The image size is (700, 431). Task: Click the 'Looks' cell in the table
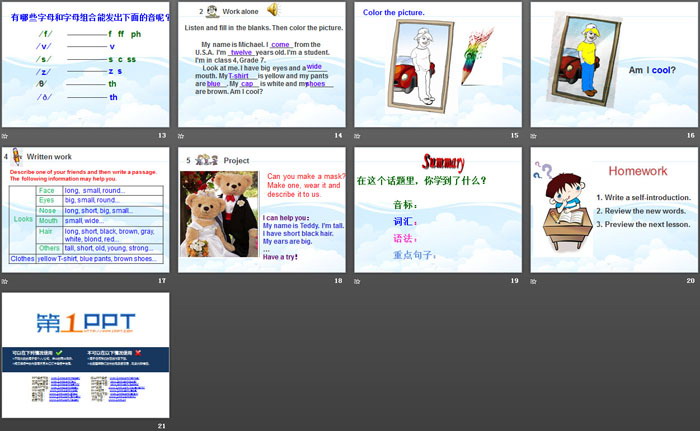22,218
